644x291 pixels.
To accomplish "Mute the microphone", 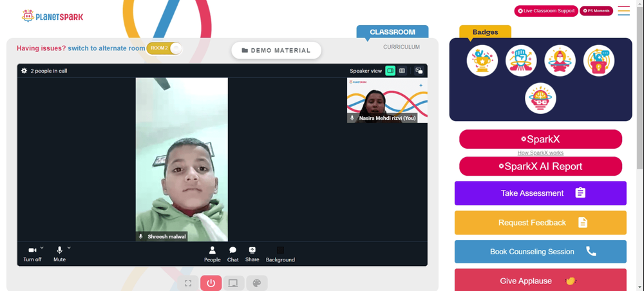I will [59, 254].
